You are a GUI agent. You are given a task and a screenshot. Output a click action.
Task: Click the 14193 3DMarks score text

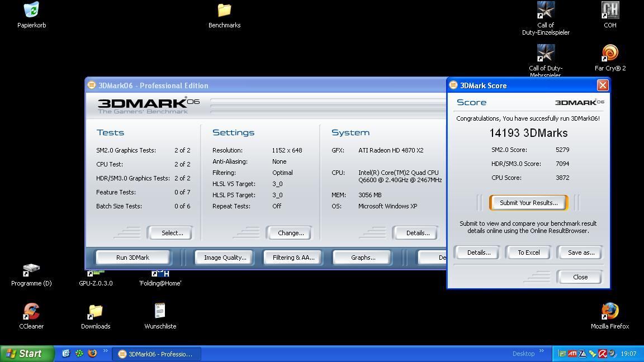coord(529,133)
